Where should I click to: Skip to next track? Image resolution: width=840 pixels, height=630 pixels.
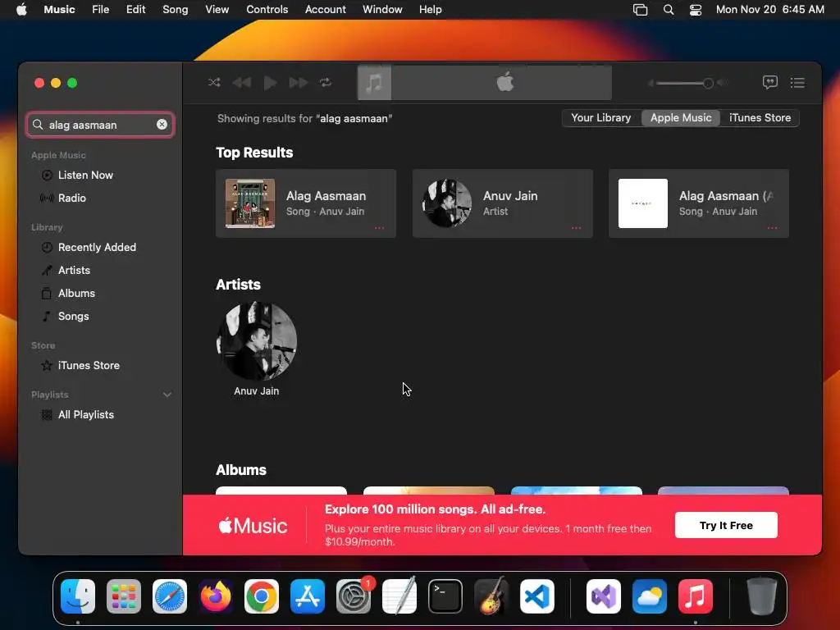pyautogui.click(x=299, y=83)
